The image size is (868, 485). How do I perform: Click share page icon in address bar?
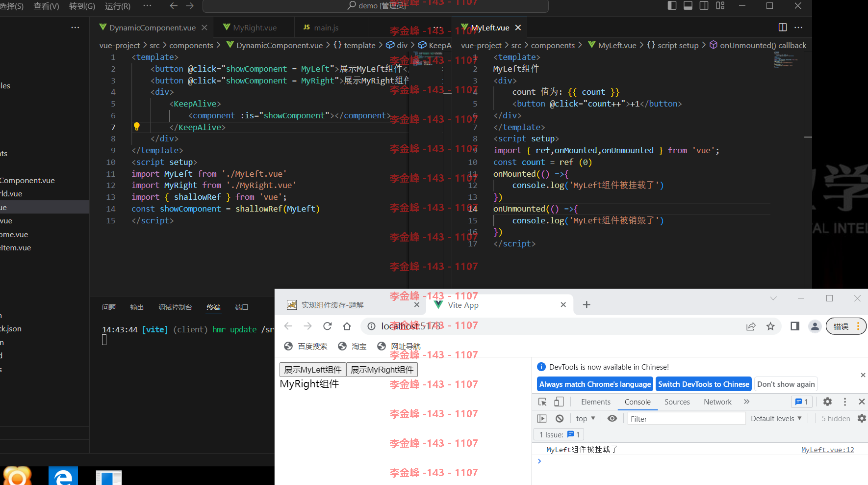click(x=751, y=326)
